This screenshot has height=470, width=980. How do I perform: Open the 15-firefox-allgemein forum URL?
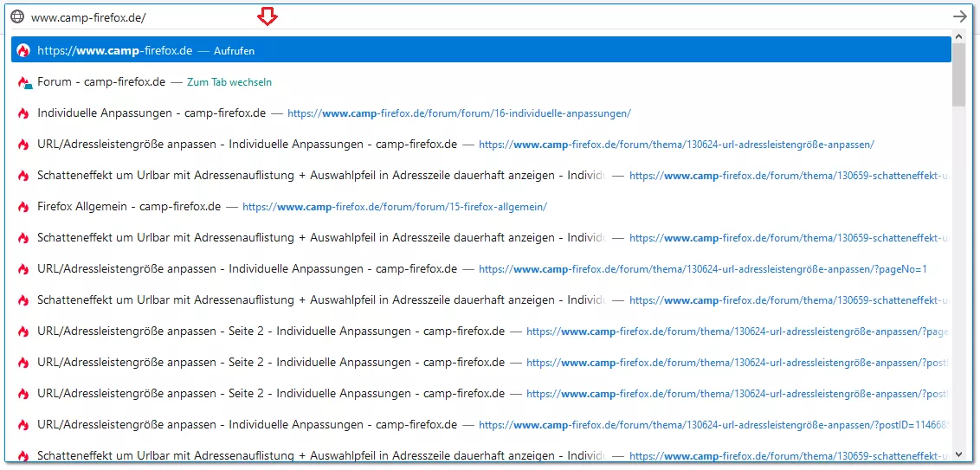[395, 207]
